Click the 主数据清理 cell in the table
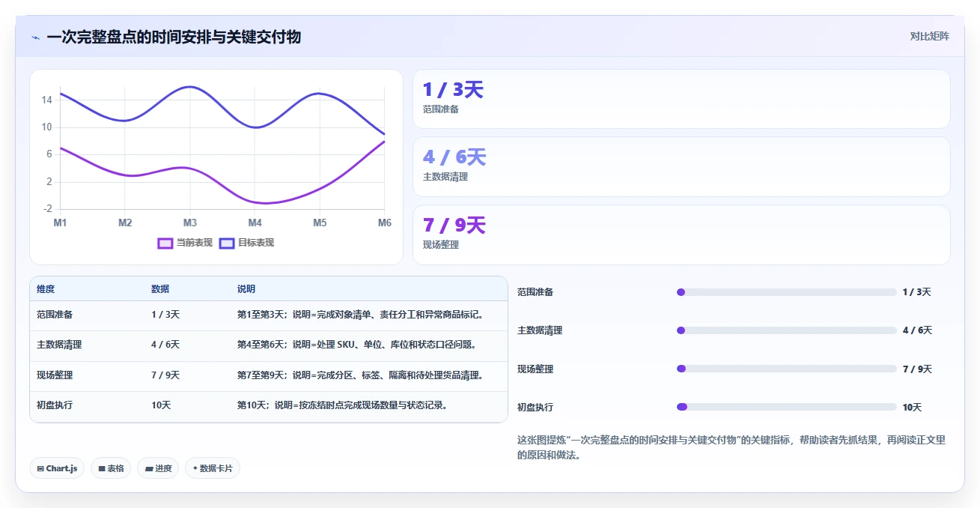980x508 pixels. (59, 345)
